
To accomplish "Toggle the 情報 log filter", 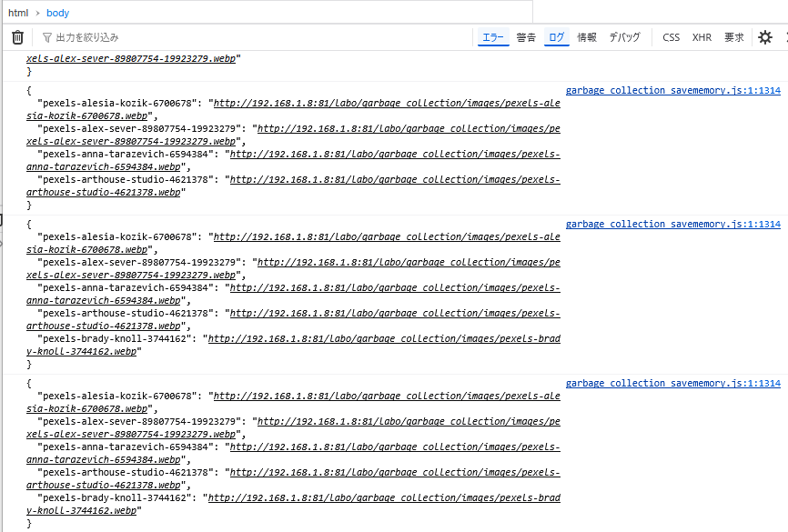I will tap(587, 37).
